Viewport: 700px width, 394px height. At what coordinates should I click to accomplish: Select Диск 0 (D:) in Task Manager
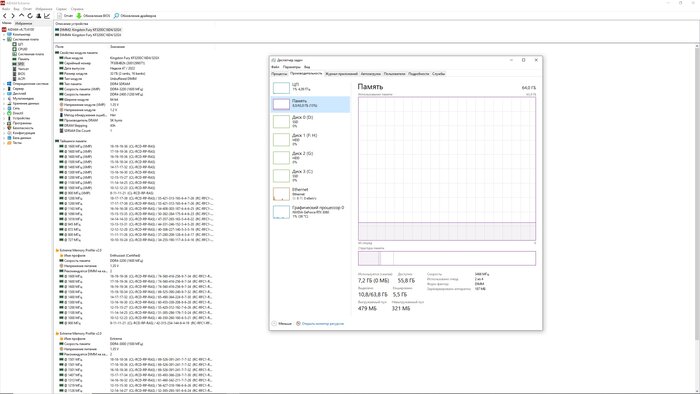[311, 121]
